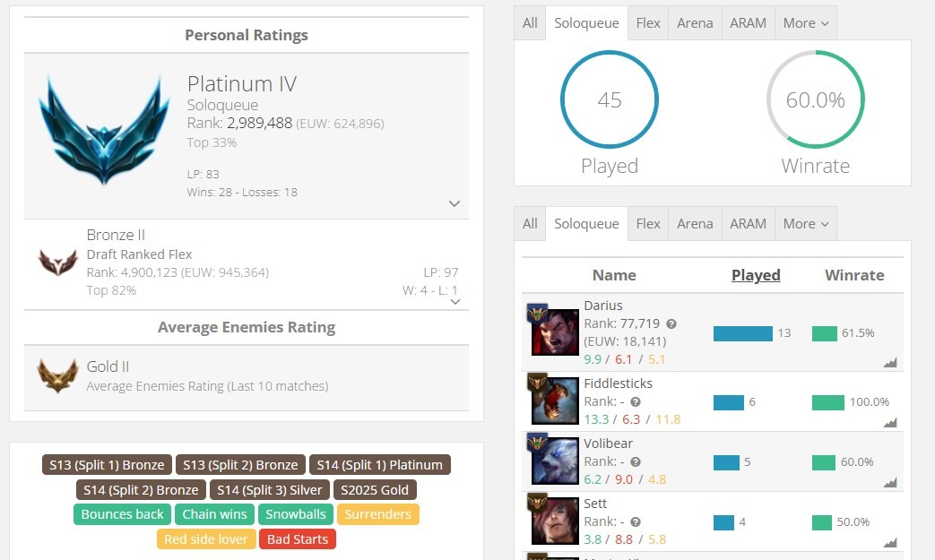Viewport: 935px width, 560px height.
Task: Open Sett champion portrait
Action: click(x=555, y=521)
